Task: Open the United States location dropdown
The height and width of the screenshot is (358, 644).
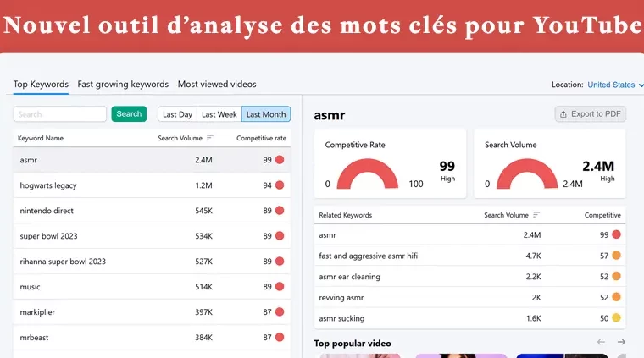Action: point(615,85)
